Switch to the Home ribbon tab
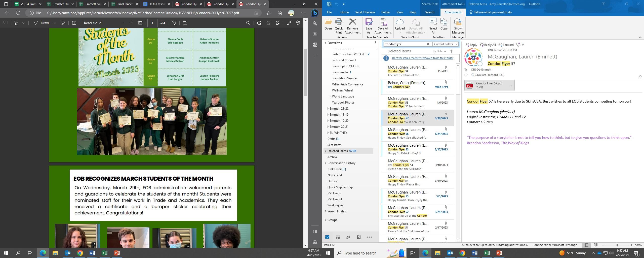The width and height of the screenshot is (644, 258). pos(344,12)
